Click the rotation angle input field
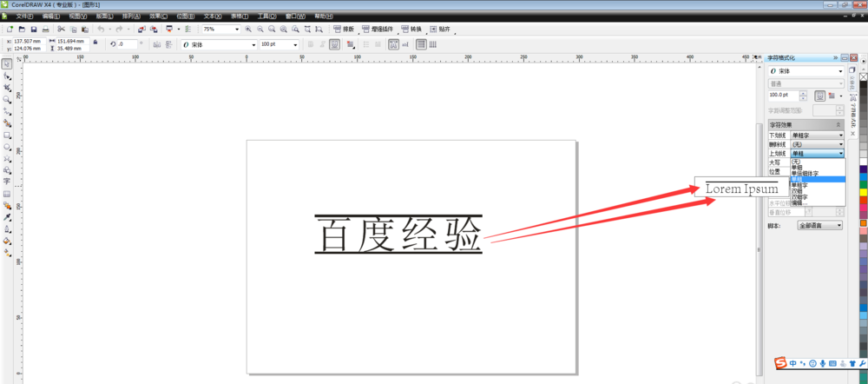The image size is (868, 384). [x=128, y=43]
